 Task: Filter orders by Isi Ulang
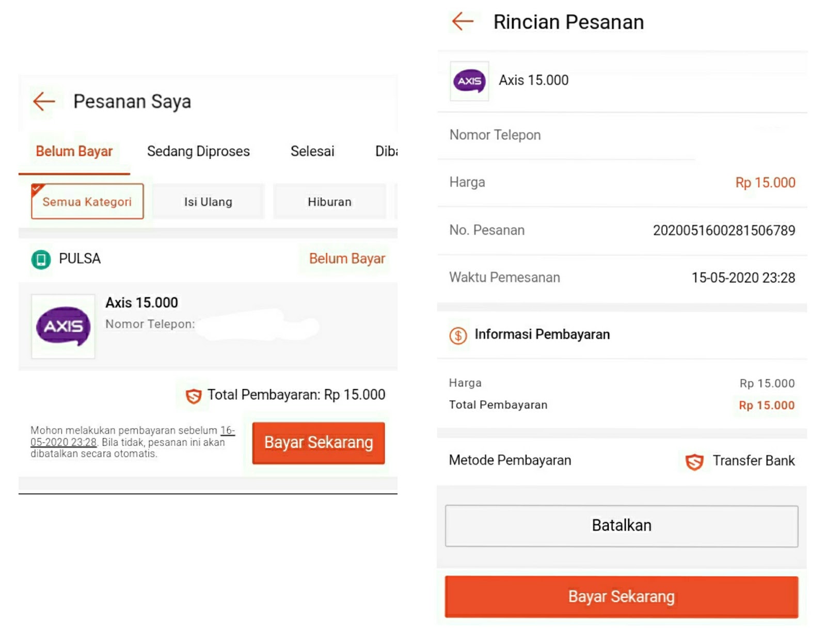[x=208, y=202]
